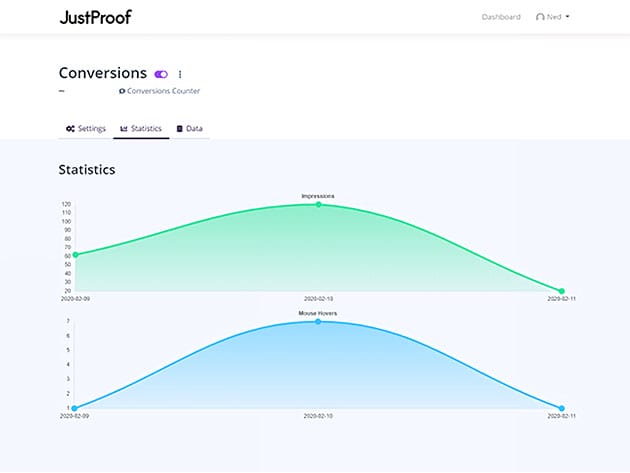Click the Mouse Hovers point for 2020-02-09
The height and width of the screenshot is (473, 630).
coord(75,408)
